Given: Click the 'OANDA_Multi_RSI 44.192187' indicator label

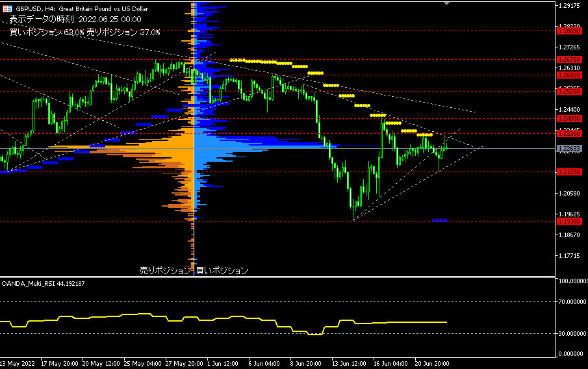Looking at the screenshot, I should tap(43, 283).
